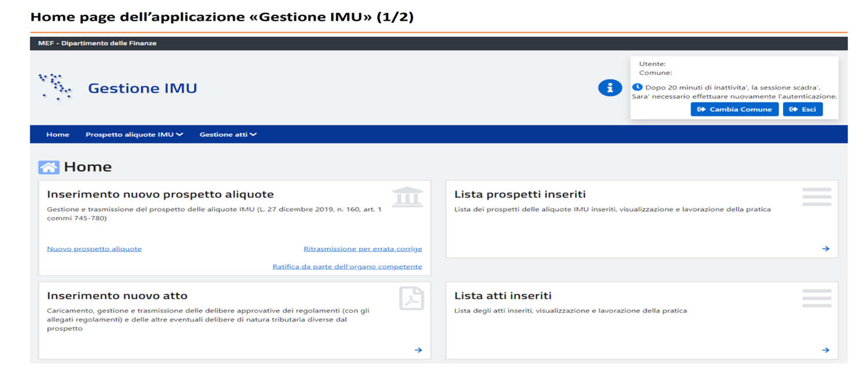Open Lista prospetti inseriti via arrow icon
This screenshot has width=868, height=369.
pyautogui.click(x=825, y=248)
